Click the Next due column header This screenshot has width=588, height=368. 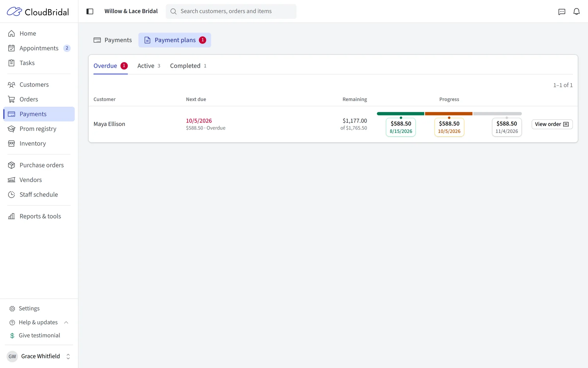click(196, 99)
